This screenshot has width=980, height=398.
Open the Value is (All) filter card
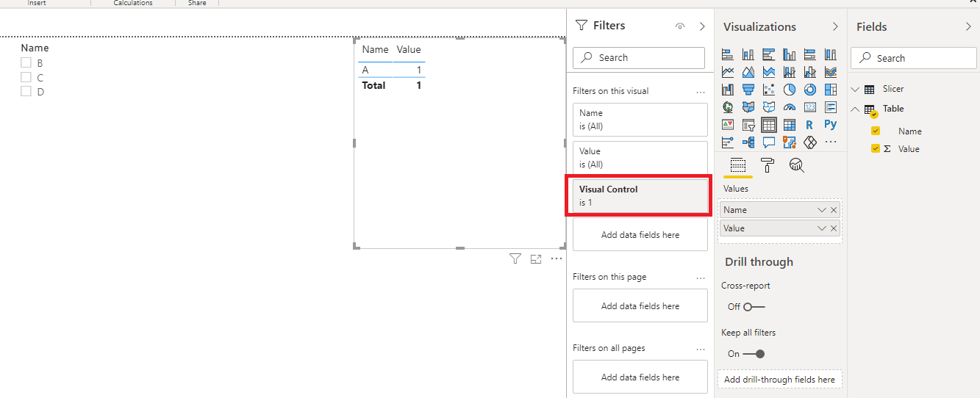coord(640,158)
